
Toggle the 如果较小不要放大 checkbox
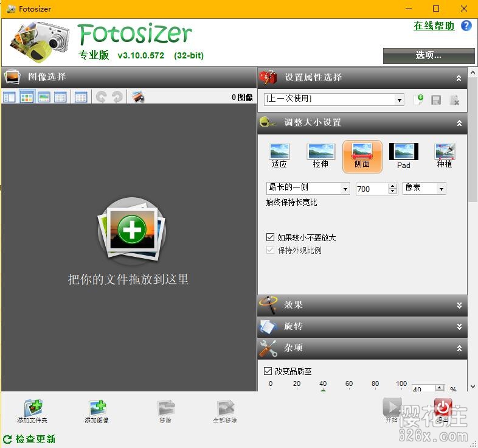click(270, 237)
